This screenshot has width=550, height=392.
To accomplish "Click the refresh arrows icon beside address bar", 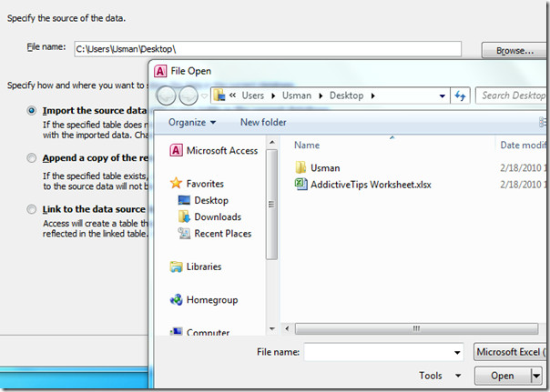I will (x=460, y=95).
